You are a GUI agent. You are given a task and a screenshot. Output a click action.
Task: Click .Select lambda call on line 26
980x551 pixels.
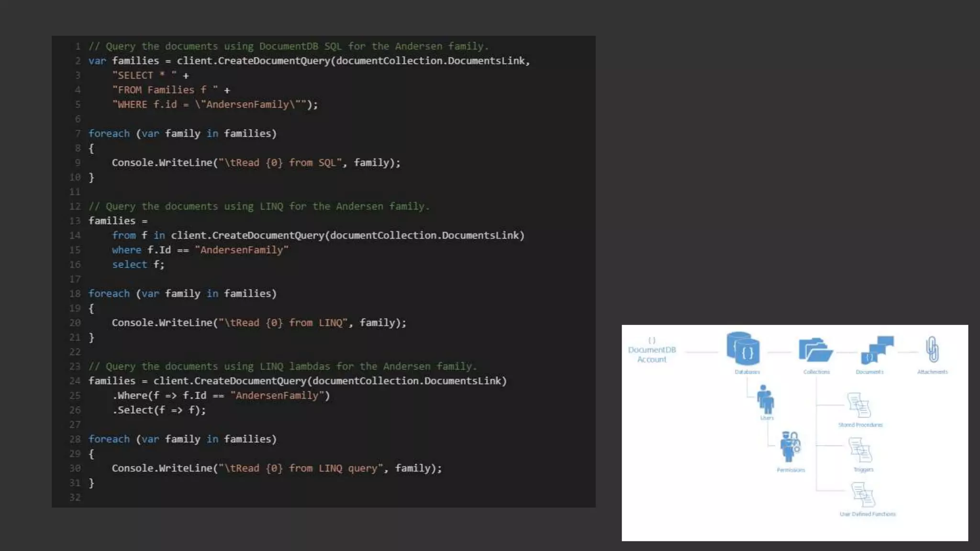133,410
